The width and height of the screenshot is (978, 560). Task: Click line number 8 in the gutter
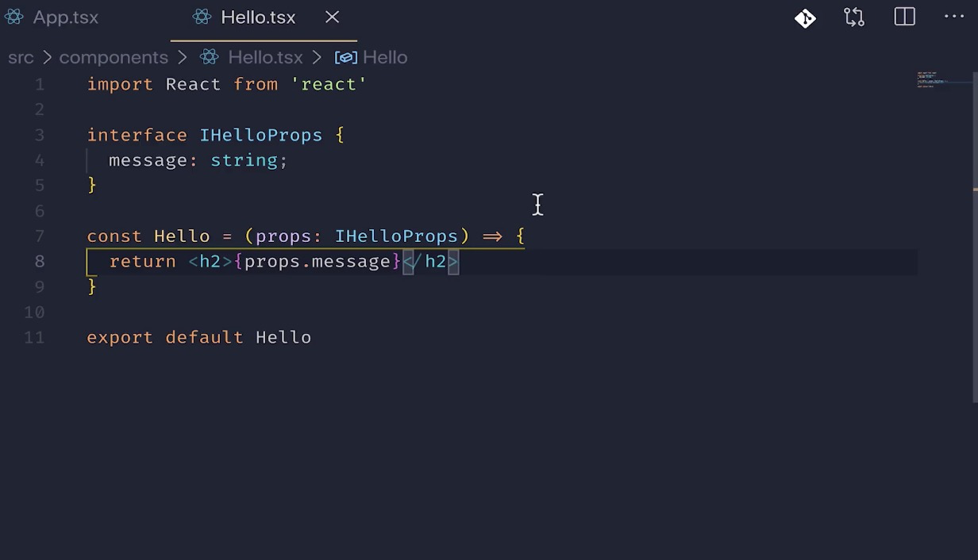coord(40,262)
